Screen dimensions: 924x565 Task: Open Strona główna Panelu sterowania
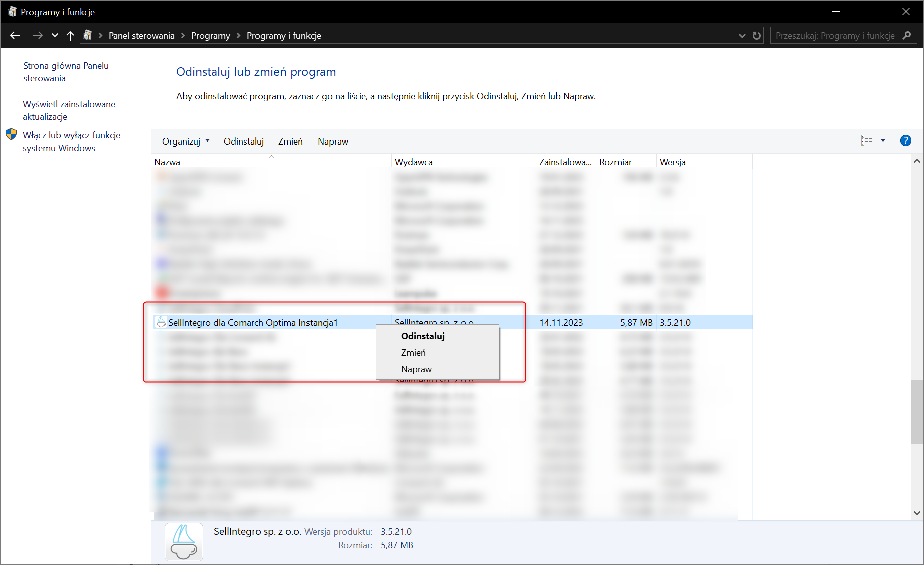coord(66,72)
